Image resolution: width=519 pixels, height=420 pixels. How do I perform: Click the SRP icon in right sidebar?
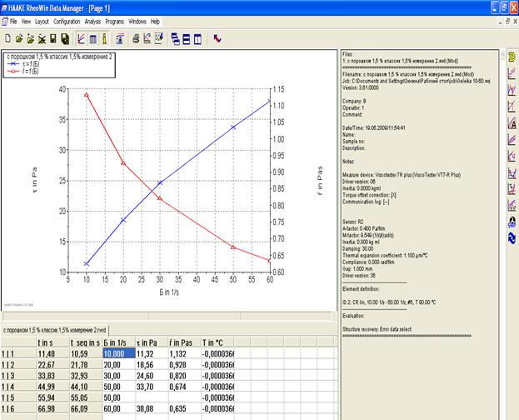pyautogui.click(x=512, y=222)
